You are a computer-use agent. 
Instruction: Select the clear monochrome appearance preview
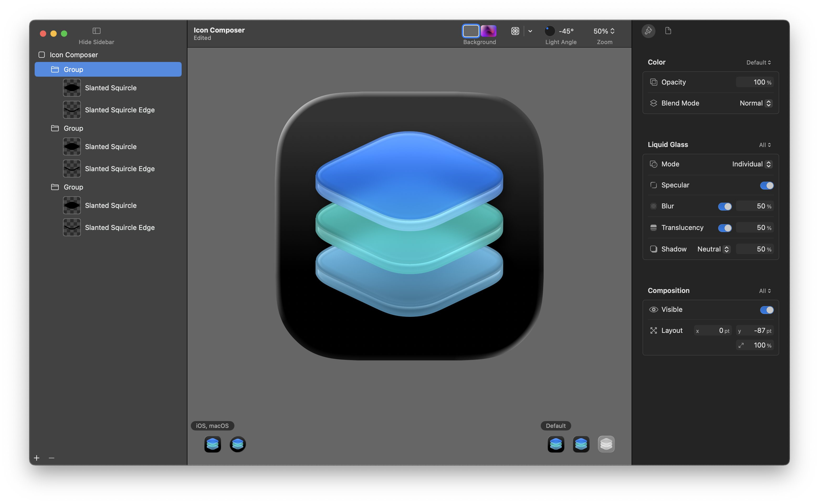pyautogui.click(x=606, y=444)
